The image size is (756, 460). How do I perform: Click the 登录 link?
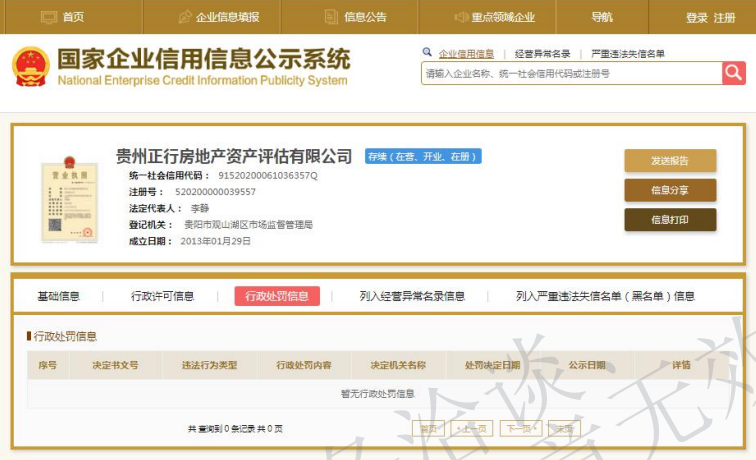tap(697, 18)
